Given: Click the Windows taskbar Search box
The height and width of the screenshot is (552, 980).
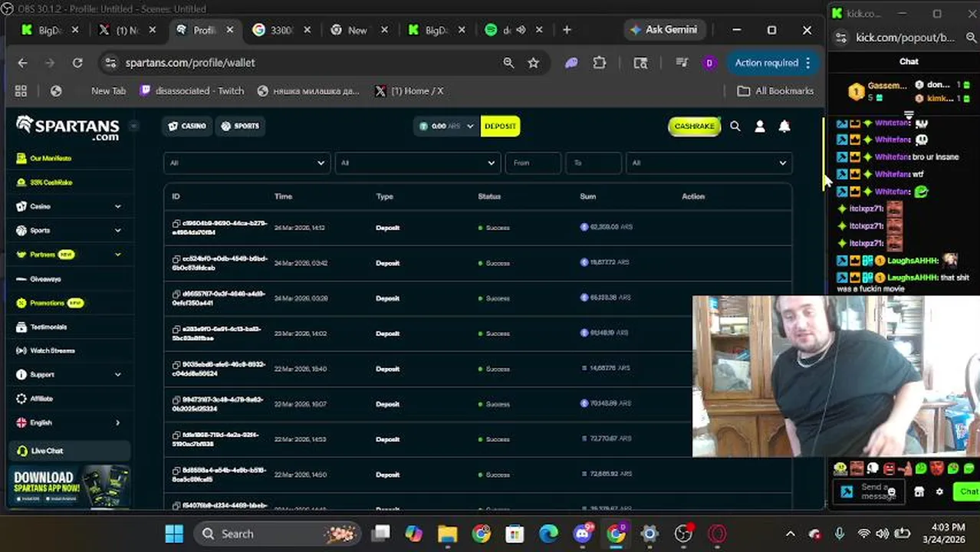Looking at the screenshot, I should click(x=276, y=534).
